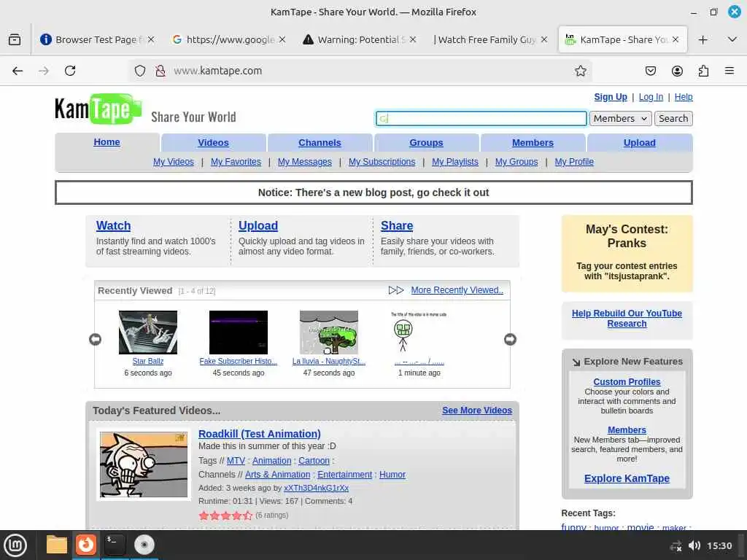Image resolution: width=747 pixels, height=560 pixels.
Task: Open the Firefox account icon
Action: tap(677, 71)
